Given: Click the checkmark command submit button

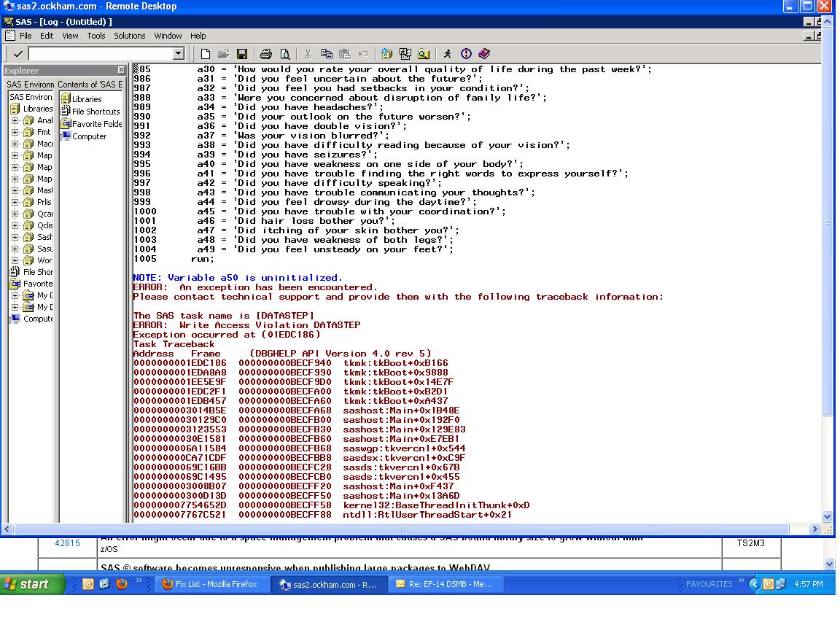Looking at the screenshot, I should tap(17, 53).
